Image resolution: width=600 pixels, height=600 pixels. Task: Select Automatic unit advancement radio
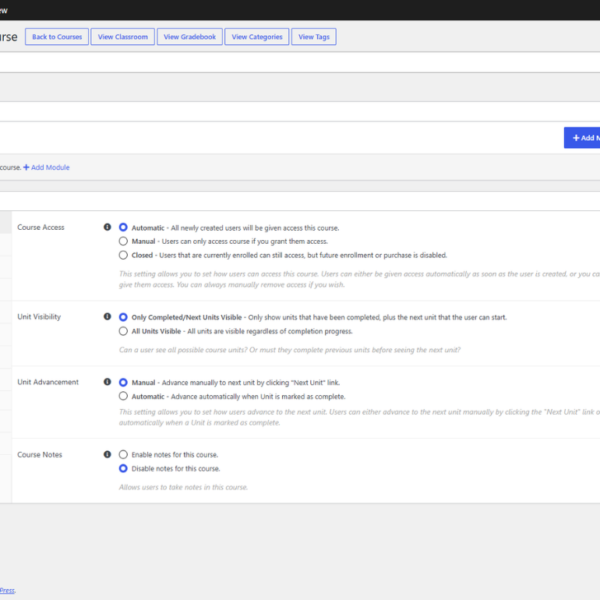(123, 396)
